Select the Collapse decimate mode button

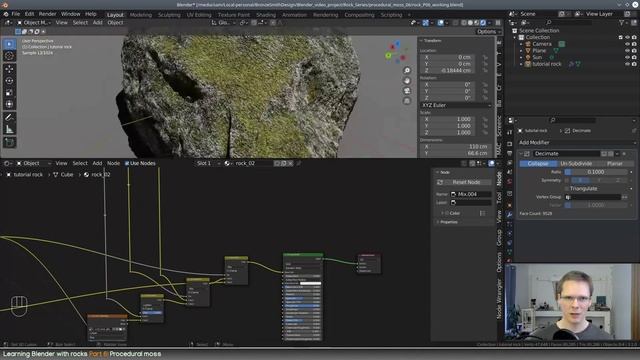[538, 163]
